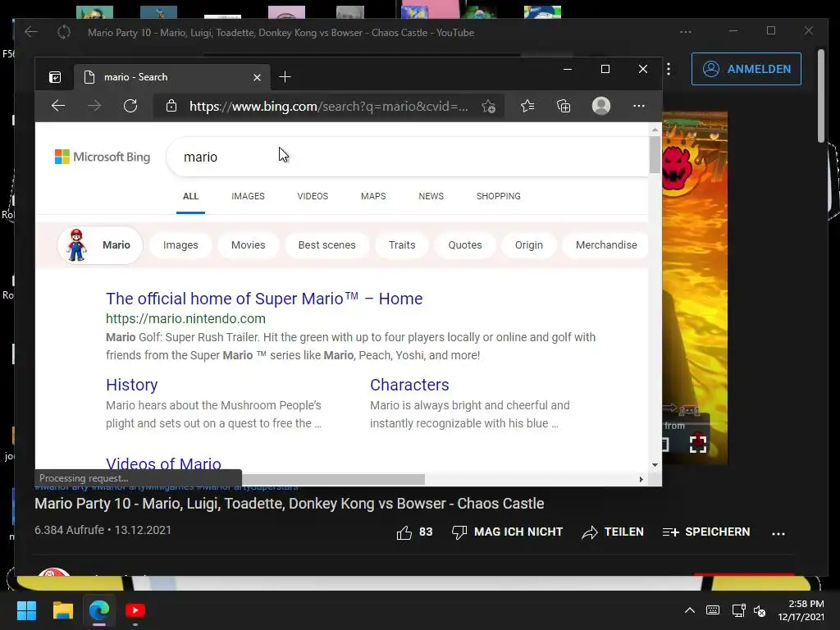Select the Images chip
Viewport: 840px width, 630px height.
[180, 244]
